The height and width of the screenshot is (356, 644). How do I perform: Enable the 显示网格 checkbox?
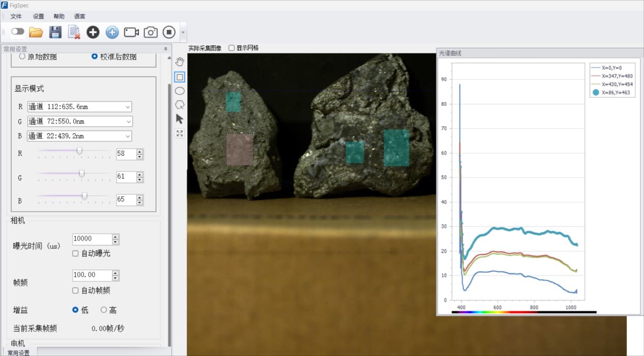pyautogui.click(x=232, y=48)
